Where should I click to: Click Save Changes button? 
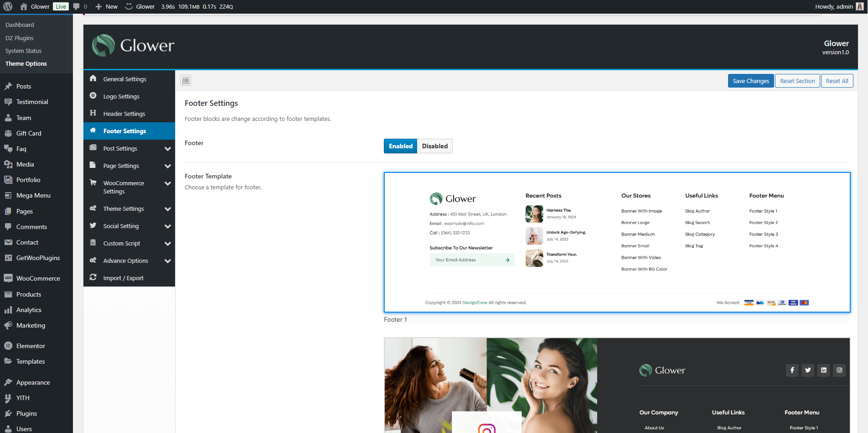tap(750, 81)
